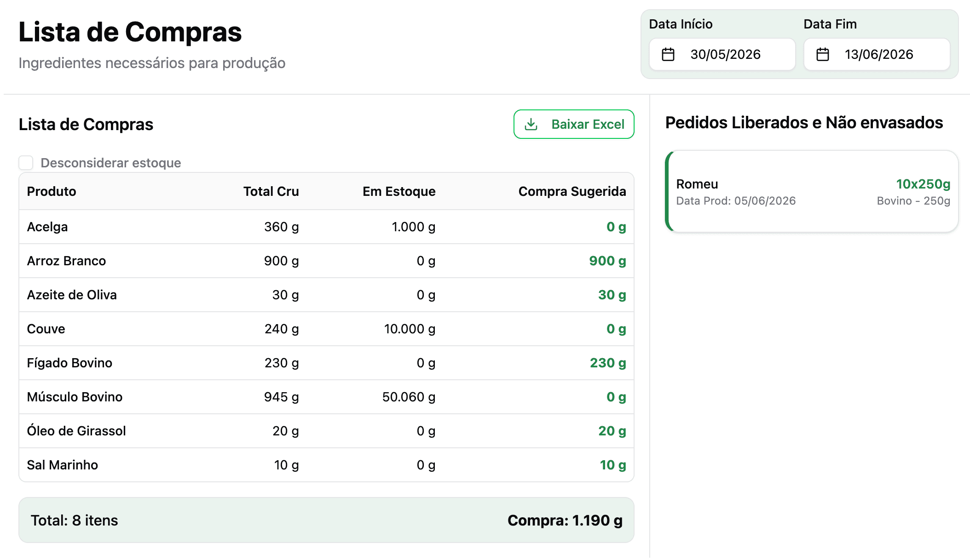Viewport: 970px width, 560px height.
Task: Click the 945 g total for Músculo Bovino
Action: tap(282, 397)
